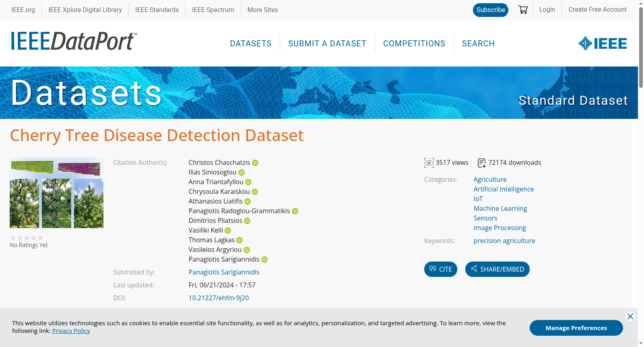Open ORCID icon for Athanasios Liatifis
Image resolution: width=644 pixels, height=347 pixels.
[x=248, y=202]
